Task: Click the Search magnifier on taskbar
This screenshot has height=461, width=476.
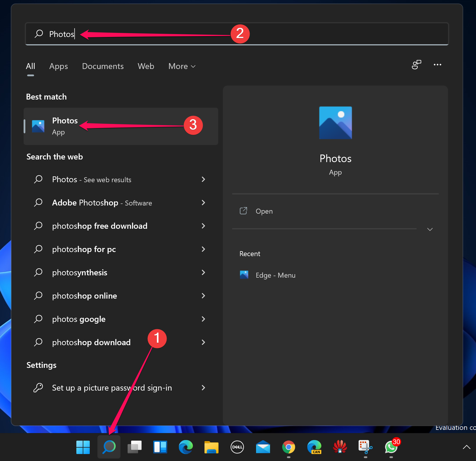Action: 109,447
